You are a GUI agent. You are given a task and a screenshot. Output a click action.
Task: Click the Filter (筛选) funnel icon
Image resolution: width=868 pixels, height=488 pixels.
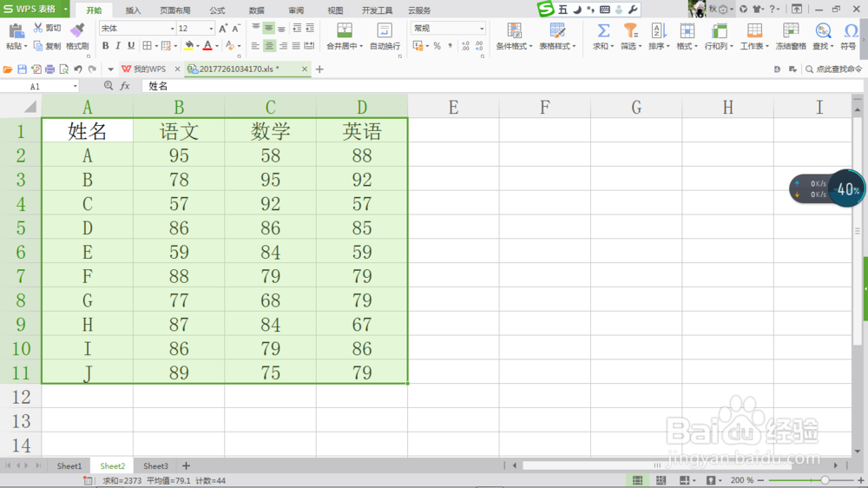[x=630, y=30]
